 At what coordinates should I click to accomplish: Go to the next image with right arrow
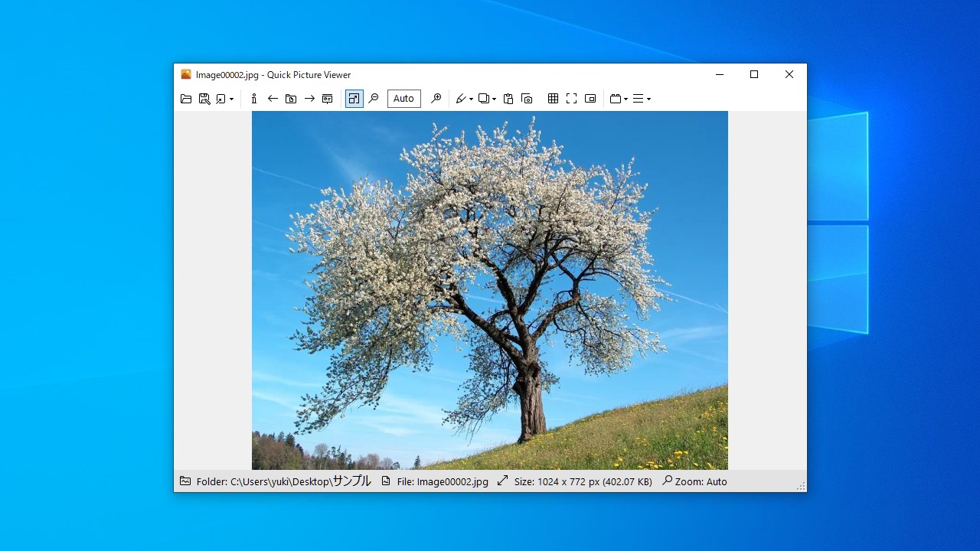pos(309,99)
